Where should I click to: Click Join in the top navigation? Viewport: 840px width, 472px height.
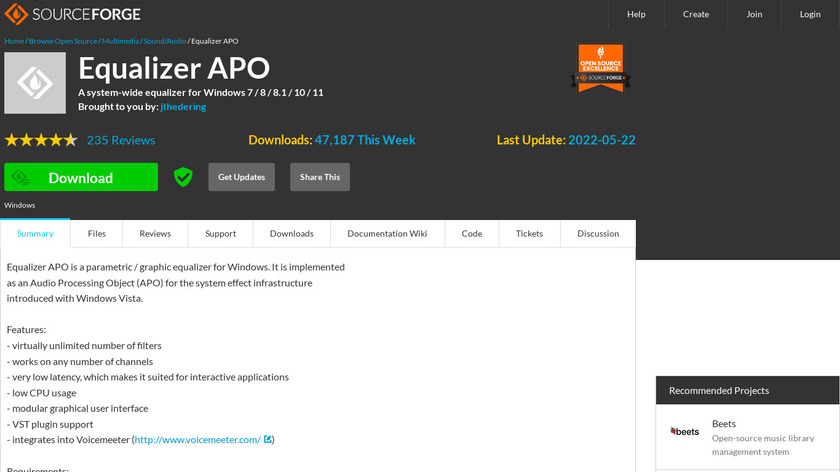pyautogui.click(x=754, y=14)
